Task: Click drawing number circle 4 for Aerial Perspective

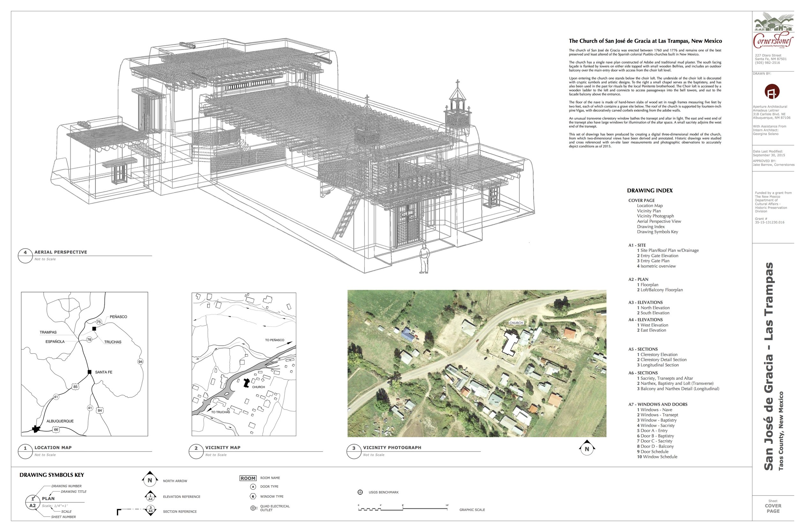Action: point(25,256)
